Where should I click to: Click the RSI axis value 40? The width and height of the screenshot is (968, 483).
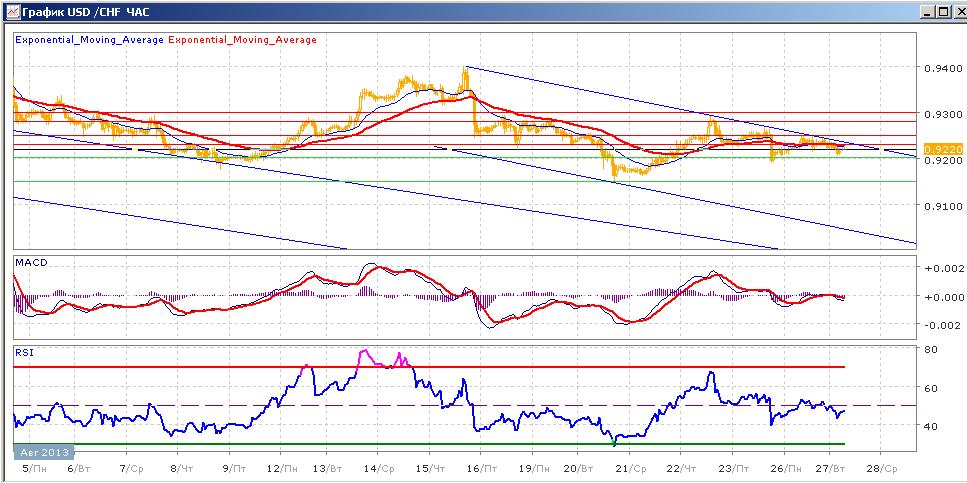click(930, 426)
